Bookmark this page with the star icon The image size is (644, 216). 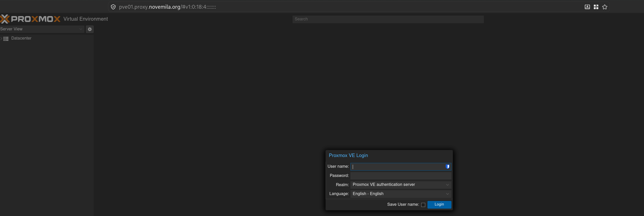point(605,7)
